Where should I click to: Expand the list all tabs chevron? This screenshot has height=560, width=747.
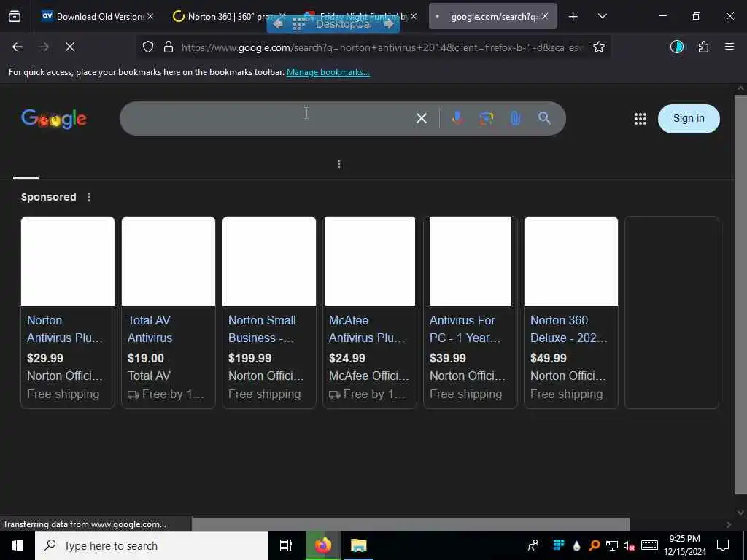tap(602, 16)
